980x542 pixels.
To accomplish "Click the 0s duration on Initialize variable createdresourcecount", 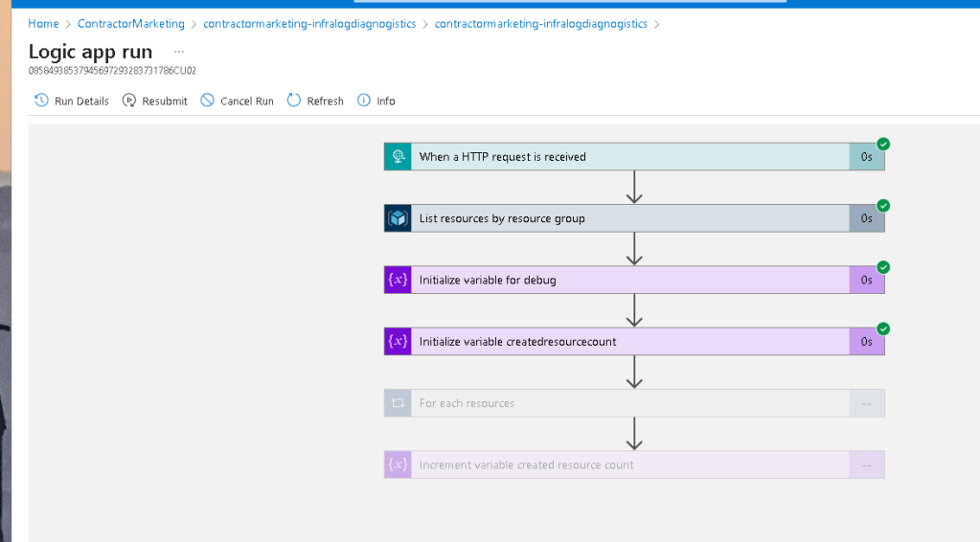I will [866, 342].
